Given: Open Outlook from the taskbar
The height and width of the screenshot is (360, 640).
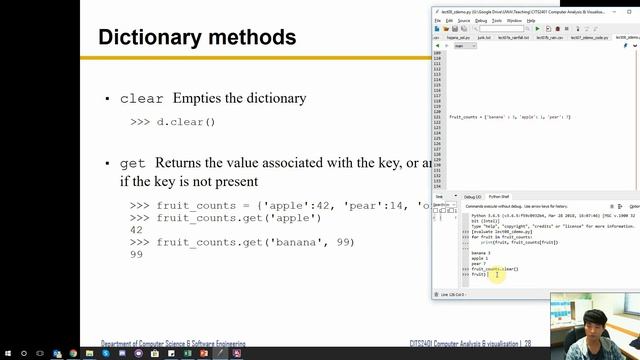Looking at the screenshot, I should click(x=57, y=353).
